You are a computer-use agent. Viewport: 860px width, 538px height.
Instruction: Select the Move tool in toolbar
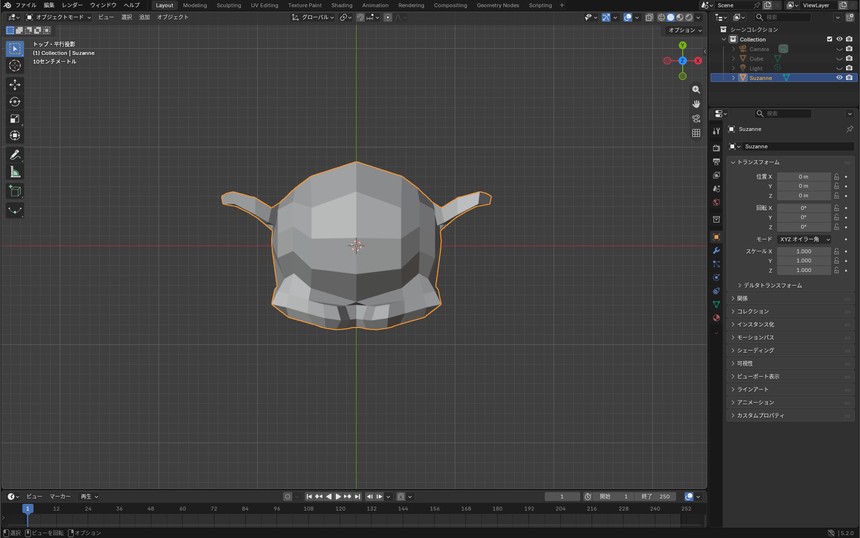point(15,84)
